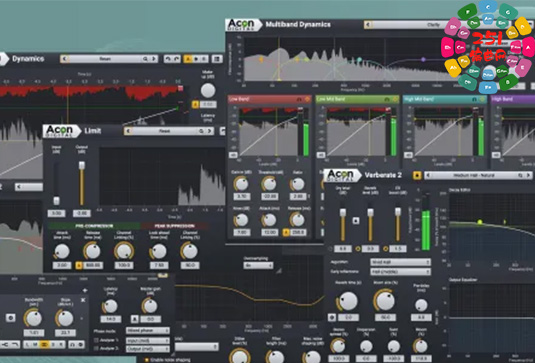The width and height of the screenshot is (535, 363).
Task: Solo the Low Mid Band headphone icon
Action: [x=387, y=99]
